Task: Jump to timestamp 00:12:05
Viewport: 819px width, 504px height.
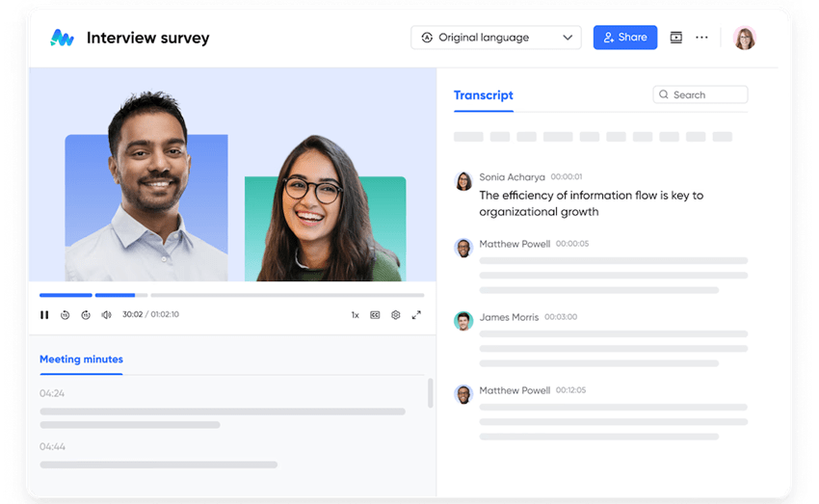Action: click(570, 390)
